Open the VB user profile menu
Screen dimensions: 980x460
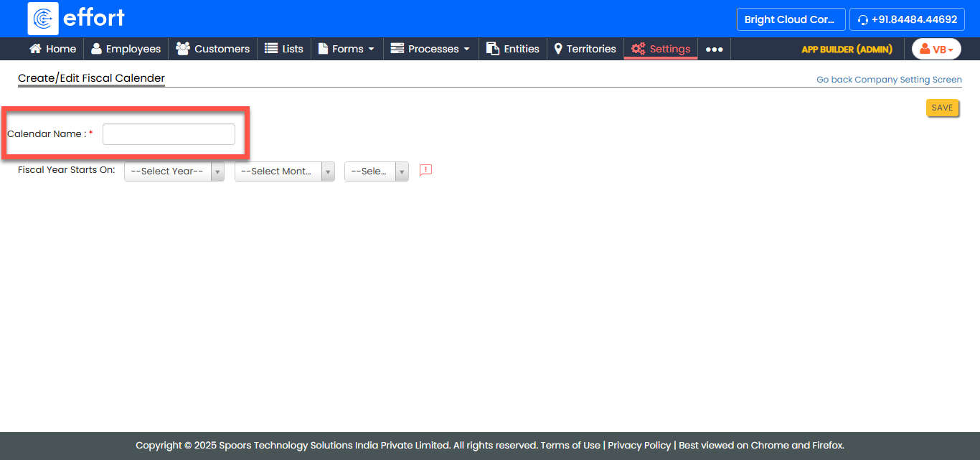point(936,49)
